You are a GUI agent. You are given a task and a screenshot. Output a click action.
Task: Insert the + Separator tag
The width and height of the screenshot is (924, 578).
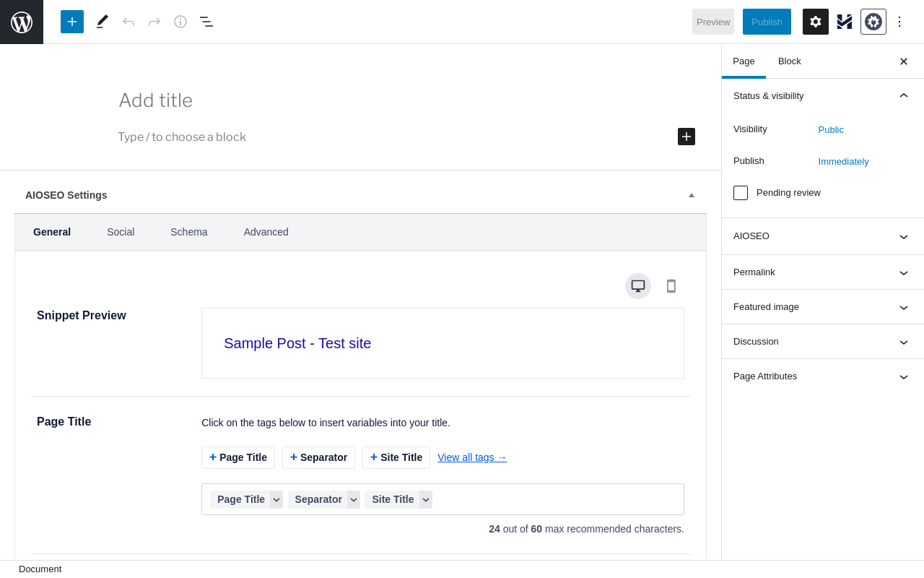318,457
